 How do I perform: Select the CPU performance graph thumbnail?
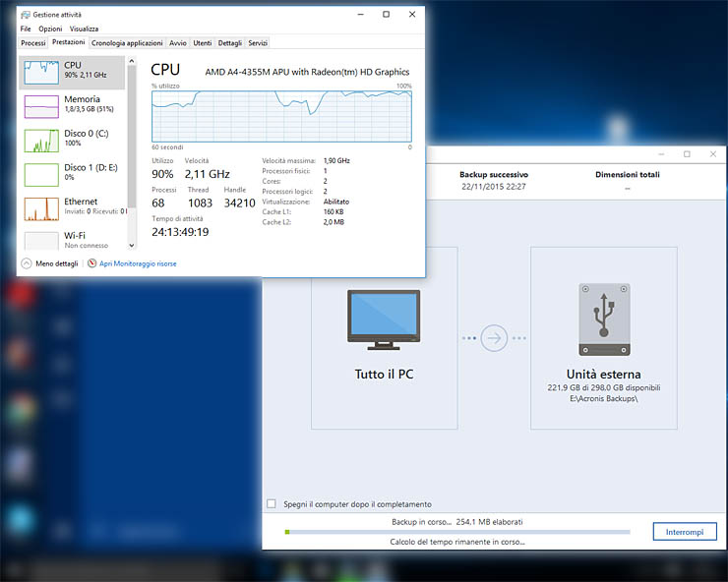pos(41,73)
